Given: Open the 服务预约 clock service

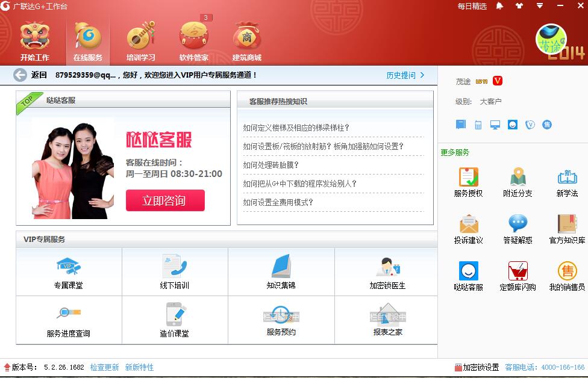Looking at the screenshot, I should click(281, 320).
